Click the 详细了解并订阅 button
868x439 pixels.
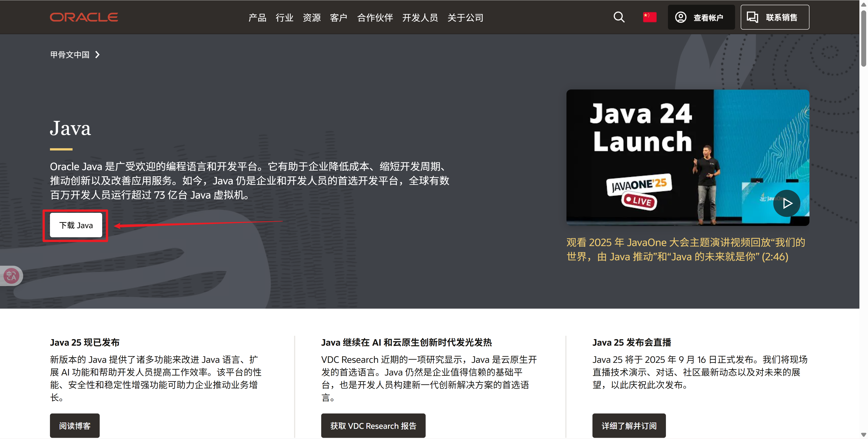click(x=629, y=425)
